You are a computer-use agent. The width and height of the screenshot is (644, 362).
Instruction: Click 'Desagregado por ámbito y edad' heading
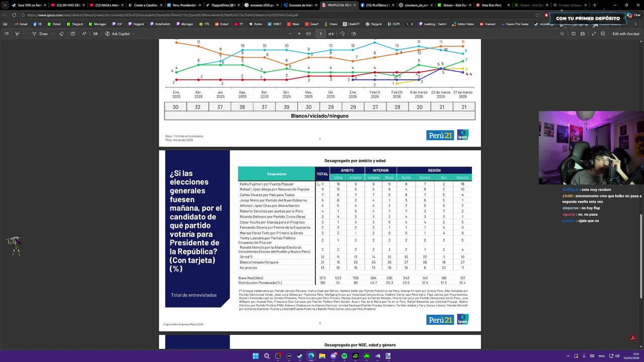(x=355, y=161)
